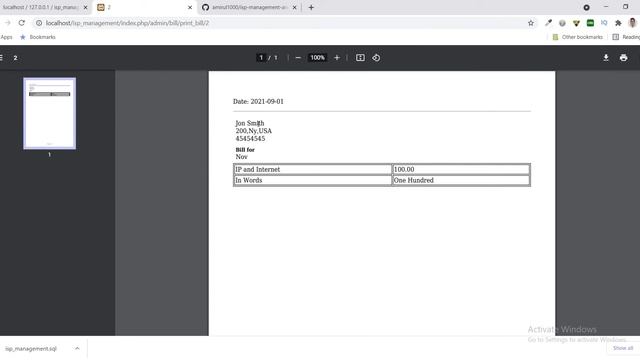Open Other bookmarks folder

point(578,37)
